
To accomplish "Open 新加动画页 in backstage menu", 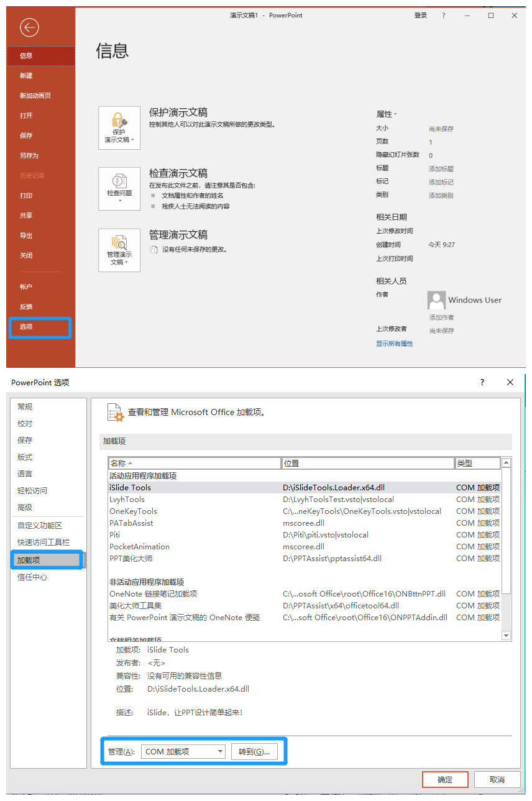I will (x=40, y=96).
